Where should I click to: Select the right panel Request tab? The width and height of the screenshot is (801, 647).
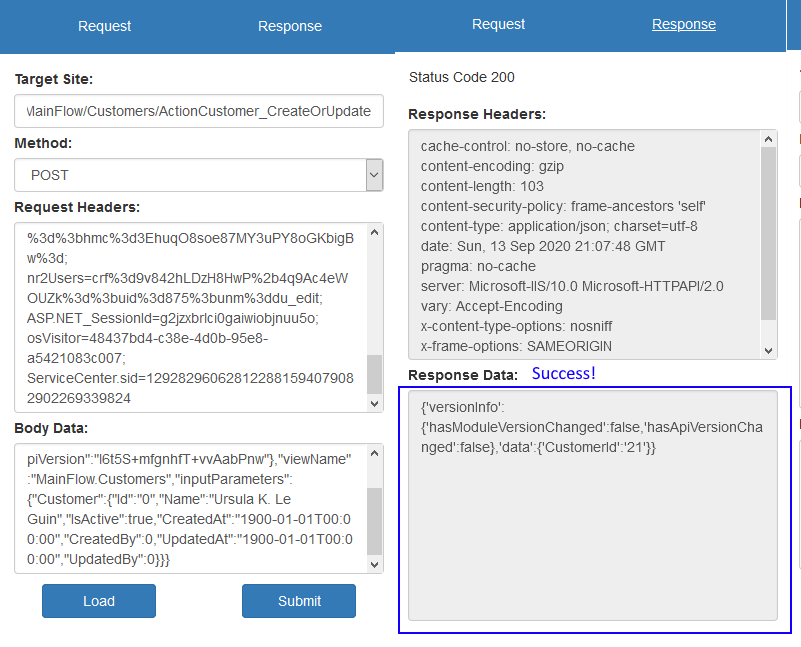[498, 24]
